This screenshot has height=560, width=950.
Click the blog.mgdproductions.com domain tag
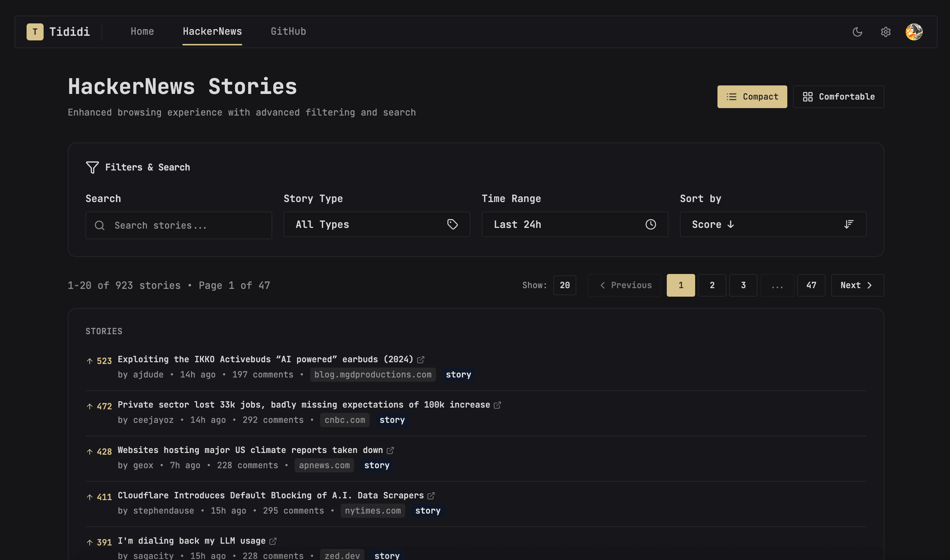click(373, 374)
